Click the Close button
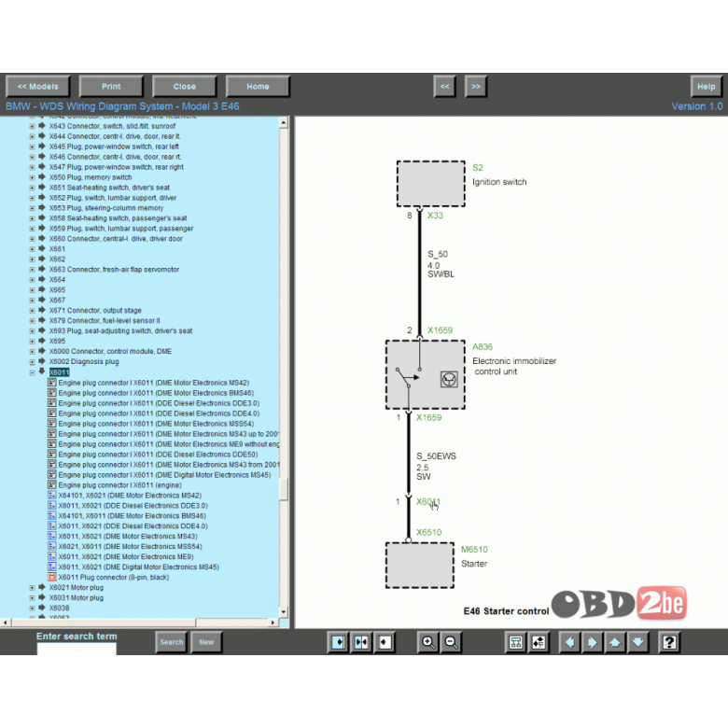This screenshot has width=728, height=728. click(184, 87)
